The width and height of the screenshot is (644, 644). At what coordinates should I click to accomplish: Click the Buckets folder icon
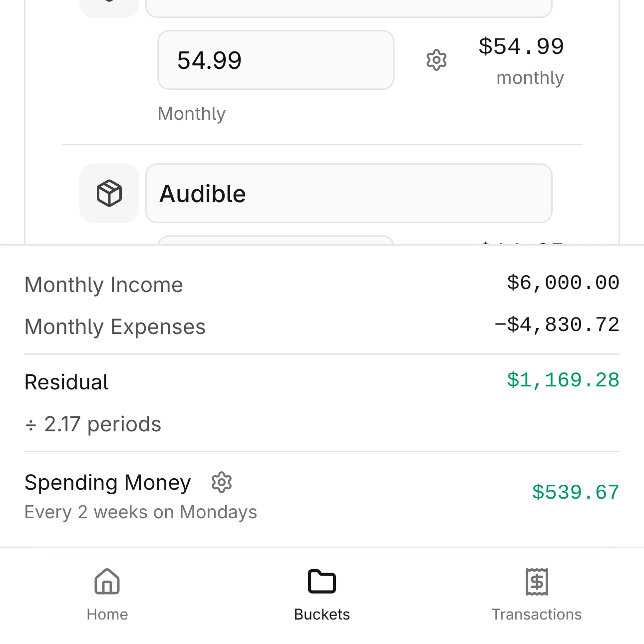[x=322, y=581]
